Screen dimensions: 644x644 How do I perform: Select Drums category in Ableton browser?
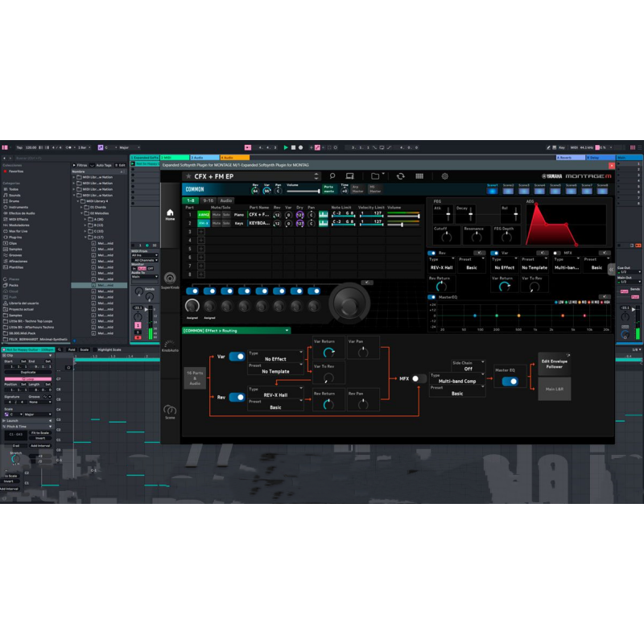(x=14, y=201)
